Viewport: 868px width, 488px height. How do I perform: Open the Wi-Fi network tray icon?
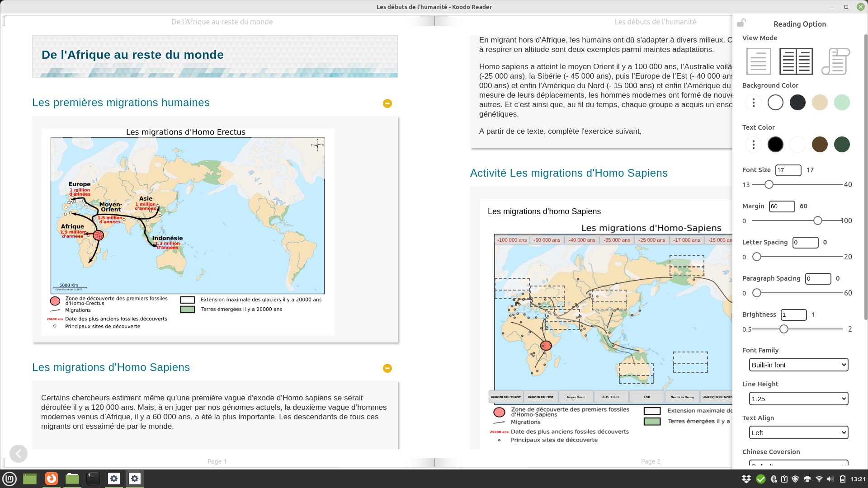click(x=819, y=479)
